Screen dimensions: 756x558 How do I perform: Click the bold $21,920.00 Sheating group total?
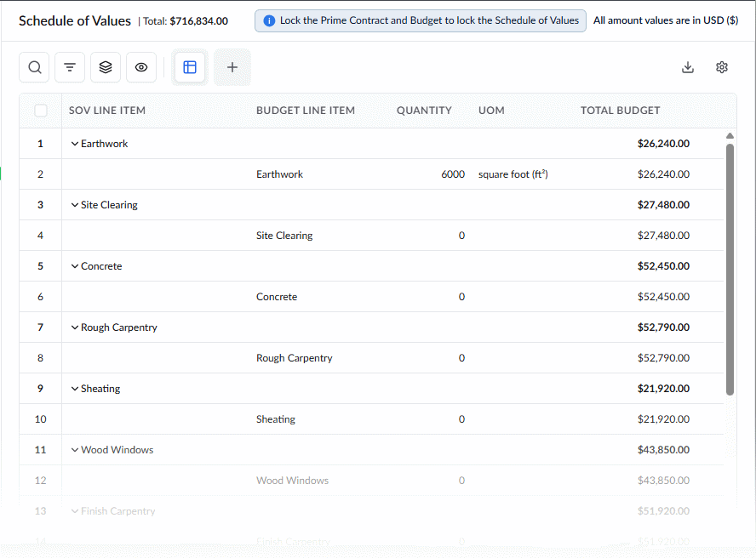point(663,389)
